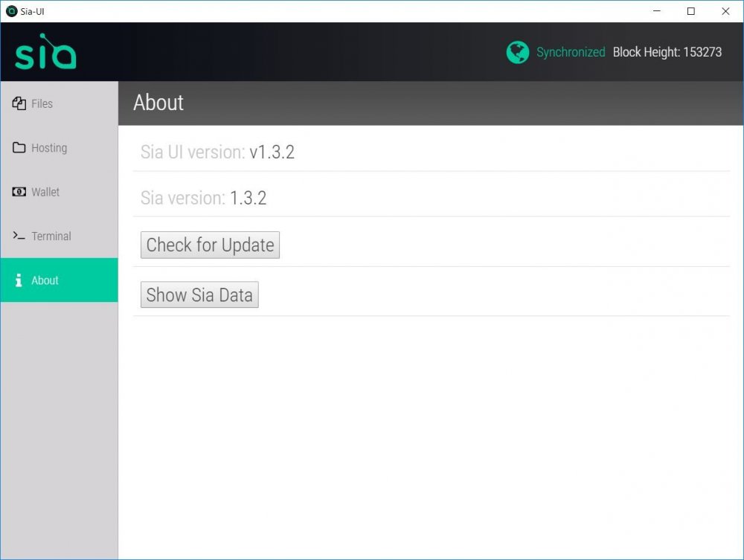
Task: Click the Terminal prompt icon
Action: (19, 236)
